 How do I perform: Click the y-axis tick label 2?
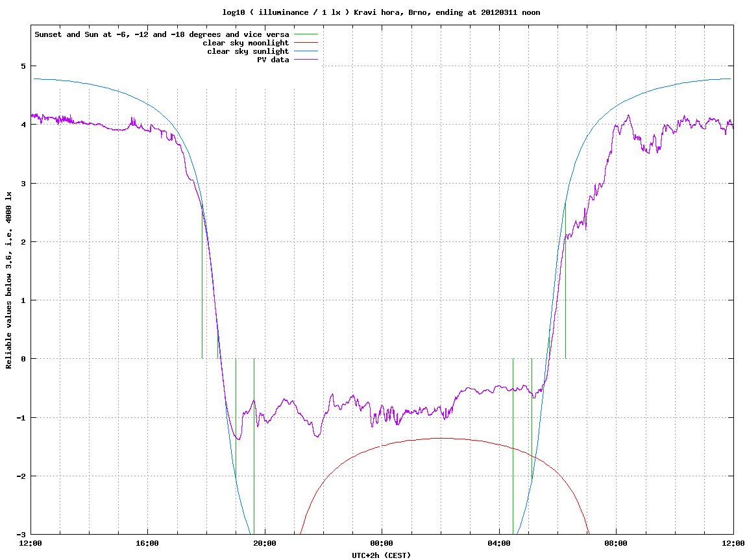point(23,242)
